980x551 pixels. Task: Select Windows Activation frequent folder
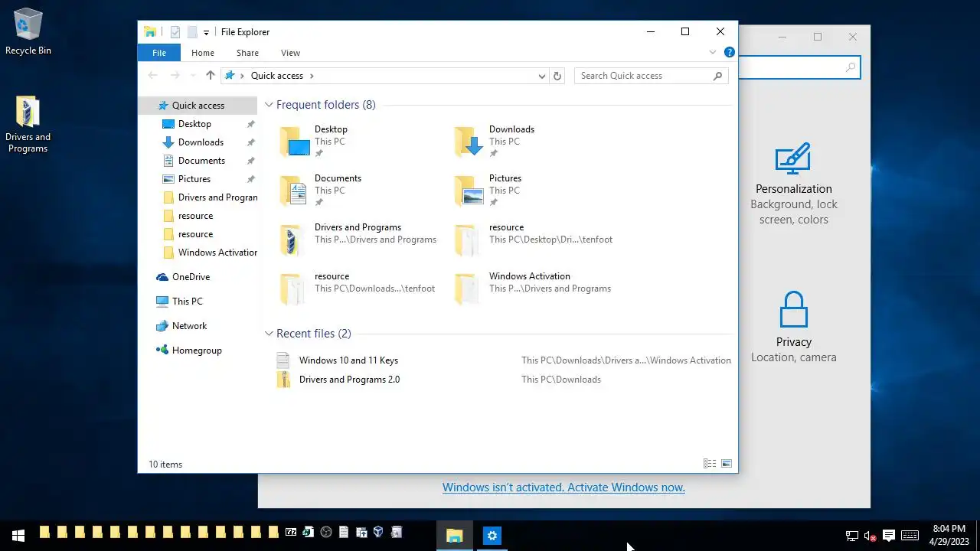tap(534, 289)
